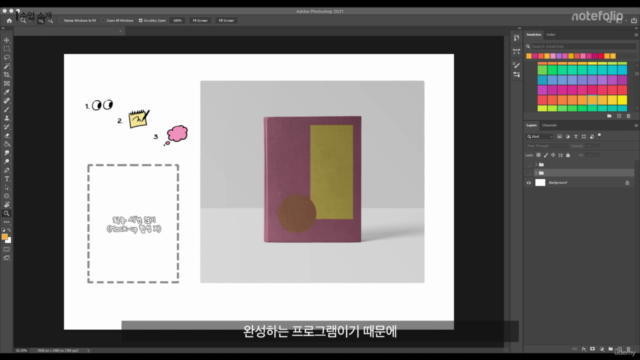Viewport: 640px width, 360px height.
Task: Switch to the Color tab
Action: 551,35
